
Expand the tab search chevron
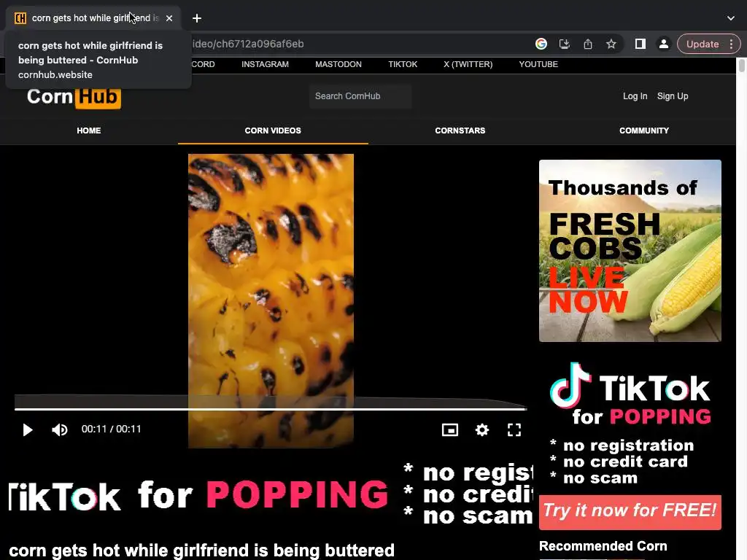(x=731, y=18)
